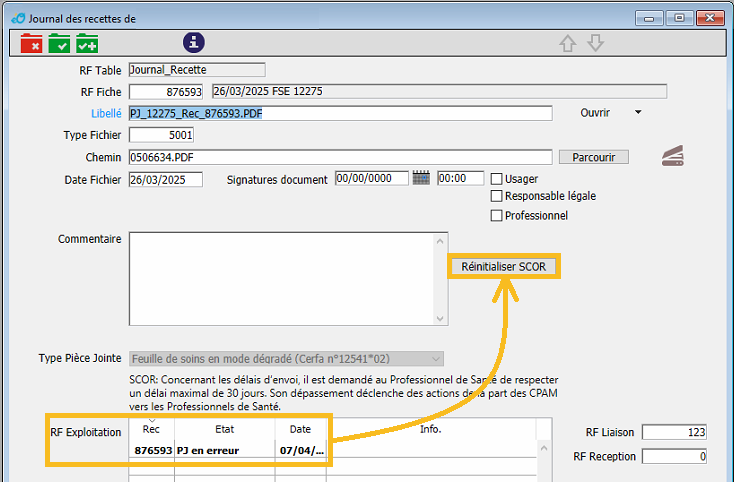
Task: Check the Usager checkbox
Action: tap(496, 179)
